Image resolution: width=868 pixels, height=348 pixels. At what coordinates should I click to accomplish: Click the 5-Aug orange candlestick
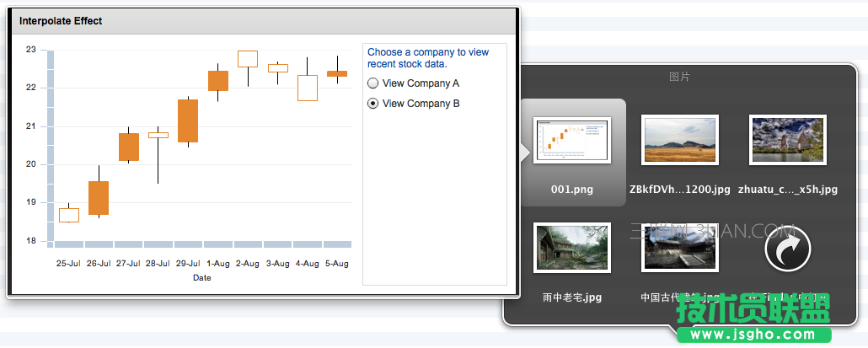337,74
